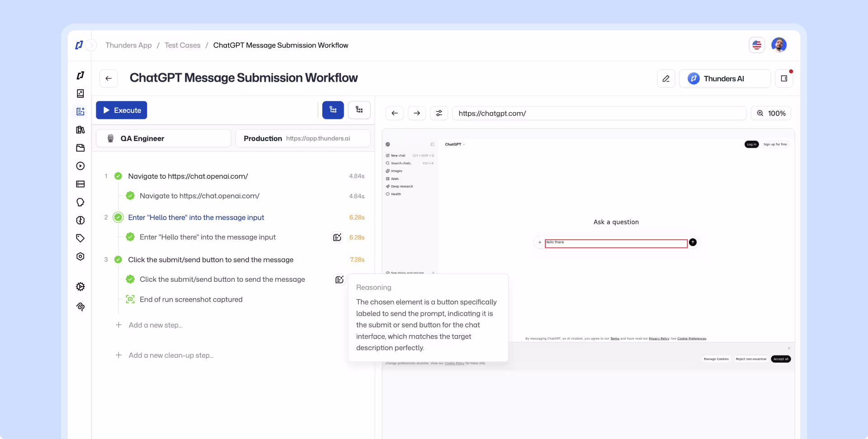The image size is (868, 439).
Task: Select step 2 Enter "Hello there" in blue
Action: click(x=196, y=217)
